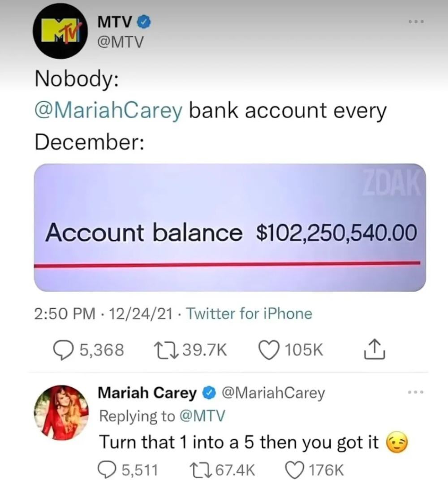Open the @MTV link in Replying to
The image size is (448, 480).
pos(202,416)
